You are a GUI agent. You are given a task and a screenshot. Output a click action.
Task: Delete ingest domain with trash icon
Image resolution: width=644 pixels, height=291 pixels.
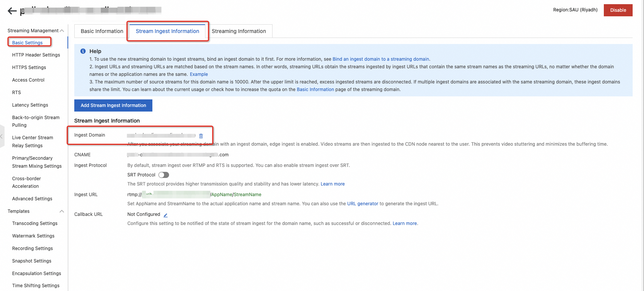click(x=201, y=136)
